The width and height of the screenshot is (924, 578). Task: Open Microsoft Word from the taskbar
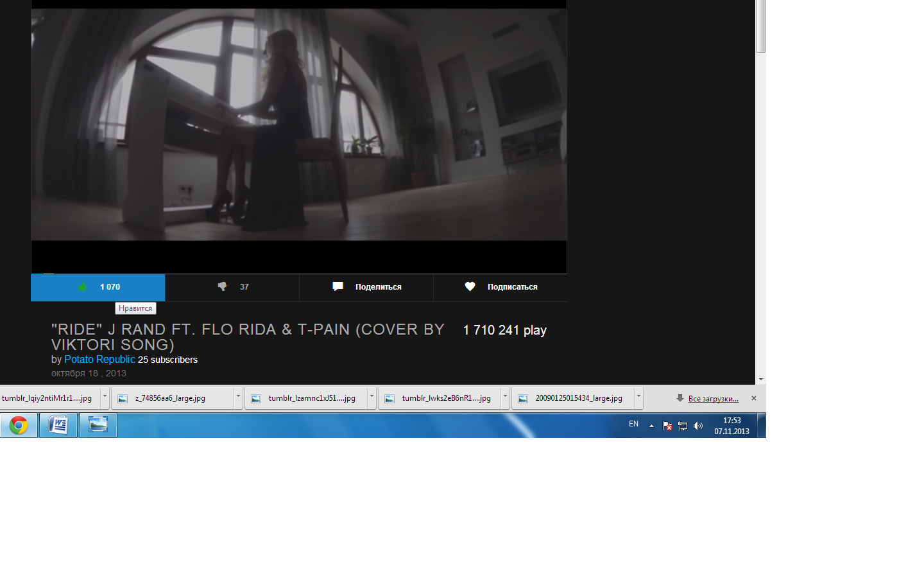pos(58,425)
